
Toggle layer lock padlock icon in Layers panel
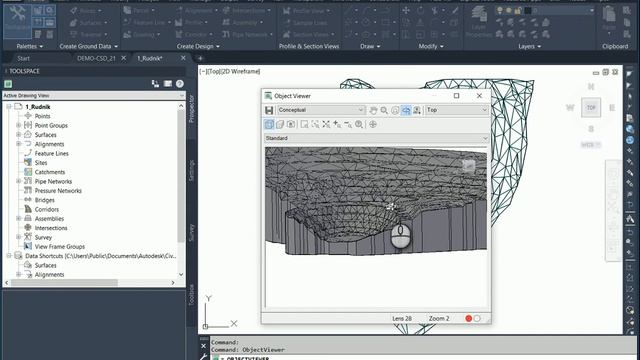(x=518, y=11)
